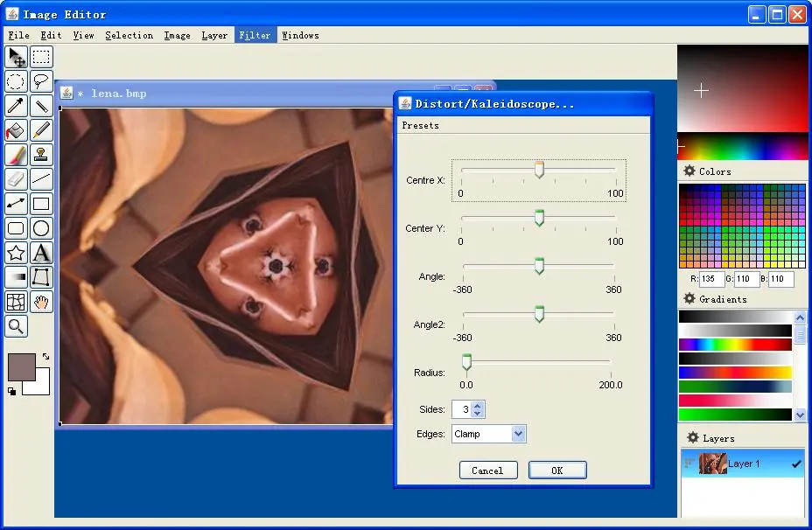The image size is (812, 530).
Task: Open the Presets menu in Kaleidoscope dialog
Action: [x=420, y=125]
